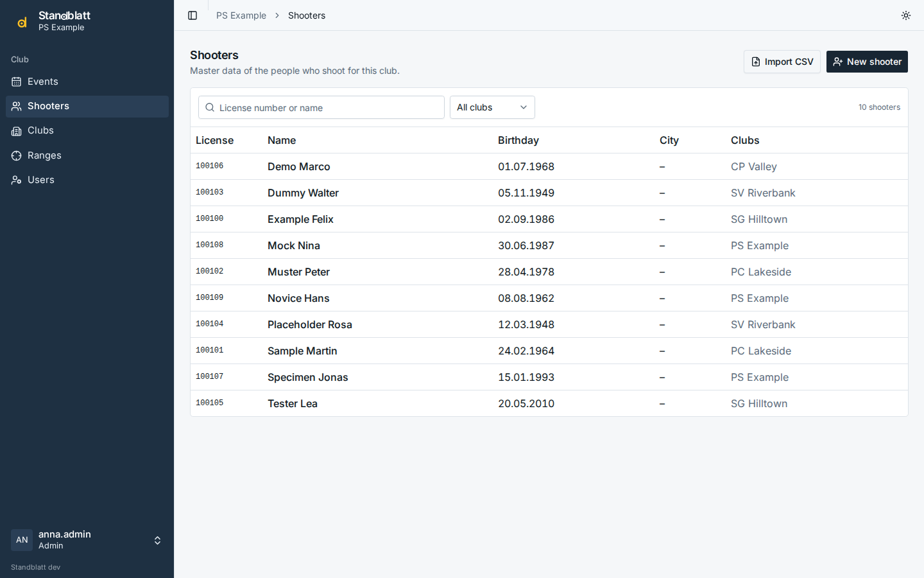Open Events via calendar icon

16,82
